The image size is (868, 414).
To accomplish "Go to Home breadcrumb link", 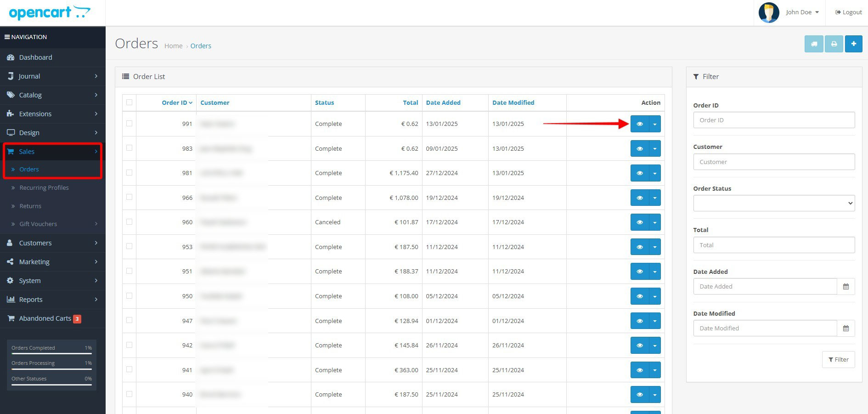I will click(173, 46).
